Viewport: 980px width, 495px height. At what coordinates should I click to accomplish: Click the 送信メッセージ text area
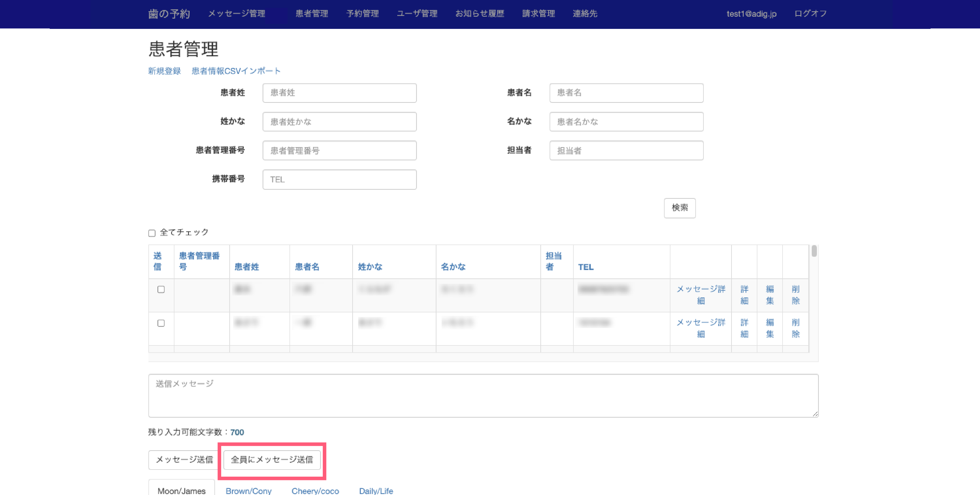483,395
